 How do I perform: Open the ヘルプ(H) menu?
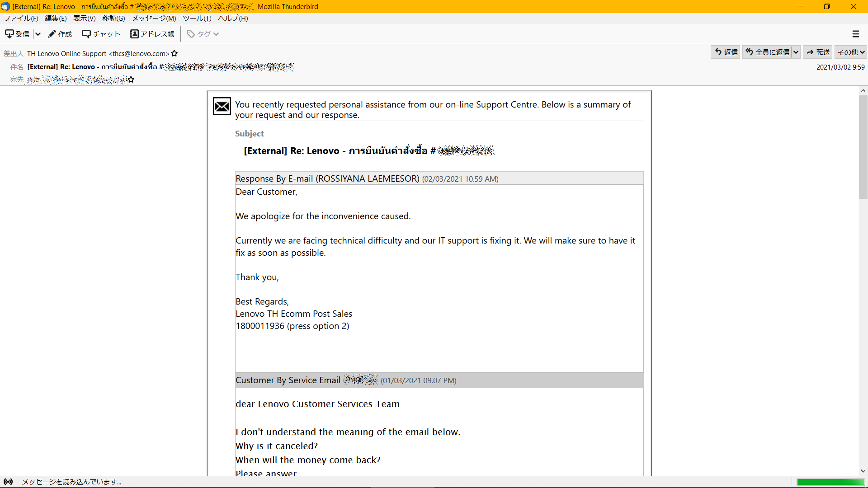[x=233, y=19]
